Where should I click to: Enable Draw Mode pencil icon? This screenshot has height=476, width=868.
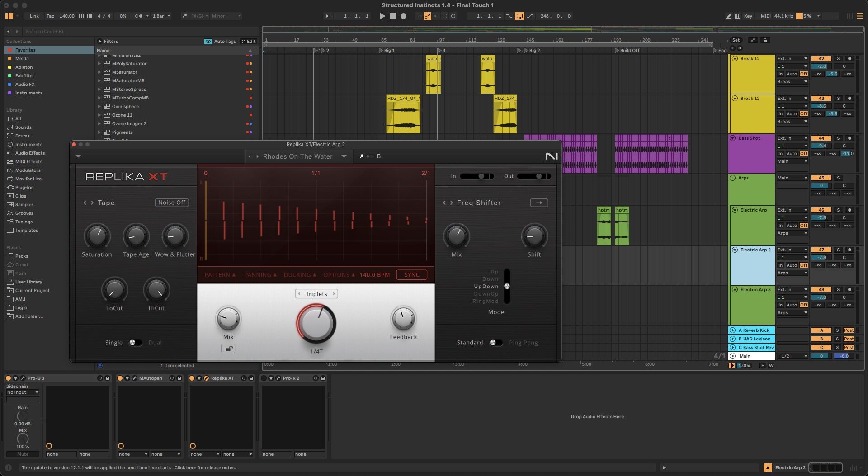tap(729, 16)
